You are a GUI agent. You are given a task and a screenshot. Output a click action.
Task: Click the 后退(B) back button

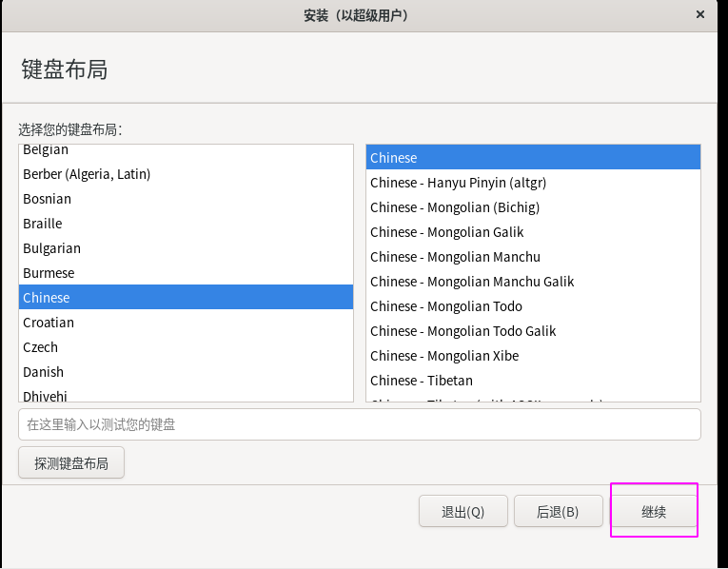pos(558,512)
